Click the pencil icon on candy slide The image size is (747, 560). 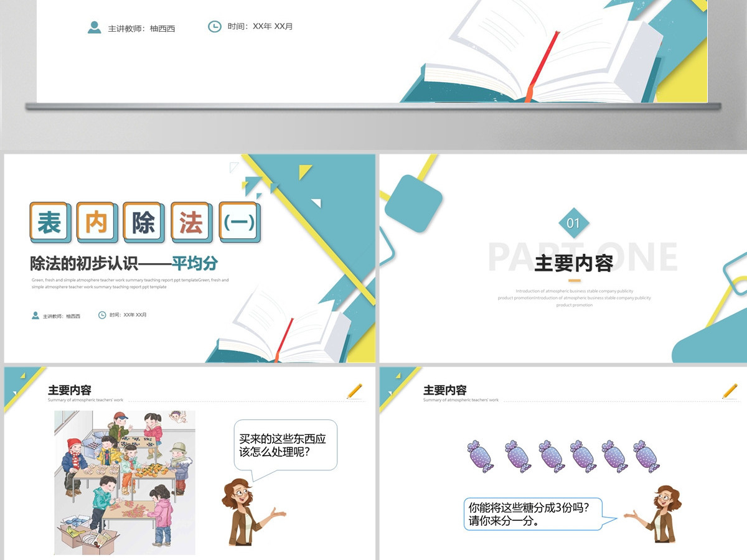pos(730,391)
